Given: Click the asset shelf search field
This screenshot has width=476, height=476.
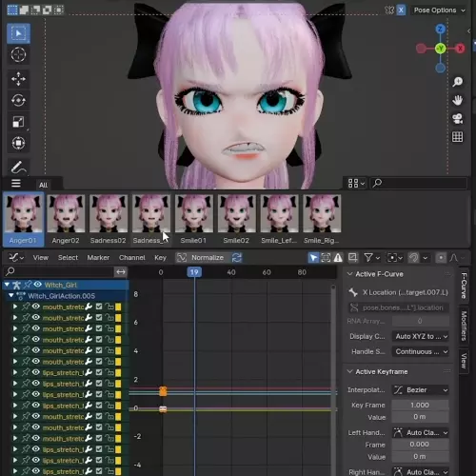Looking at the screenshot, I should [419, 183].
